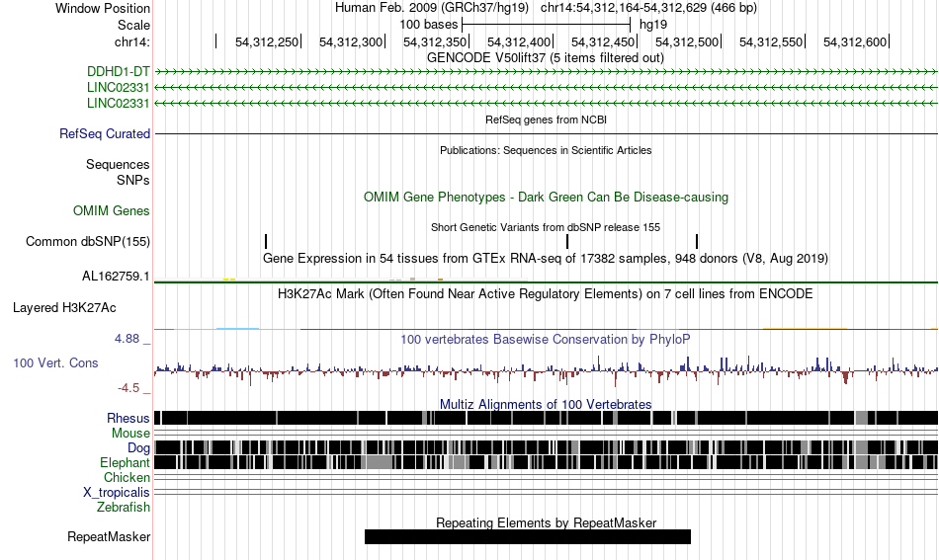
Task: Click the first Common dbSNP variant tick
Action: coord(266,241)
